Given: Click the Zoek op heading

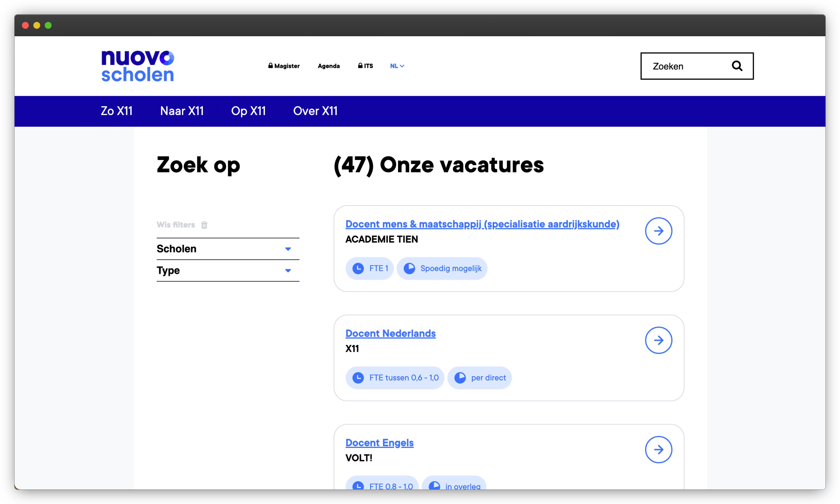Looking at the screenshot, I should click(198, 165).
